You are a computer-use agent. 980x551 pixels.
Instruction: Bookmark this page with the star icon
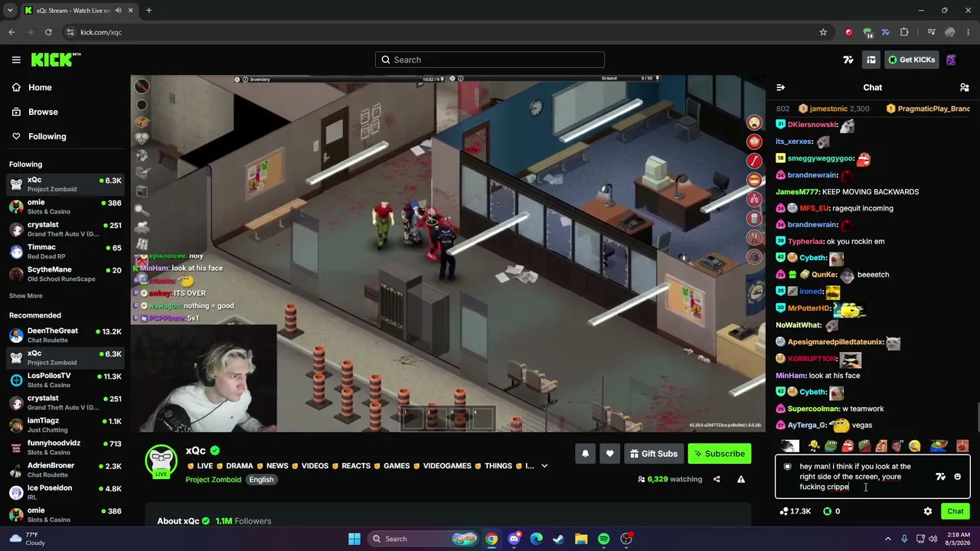click(823, 32)
